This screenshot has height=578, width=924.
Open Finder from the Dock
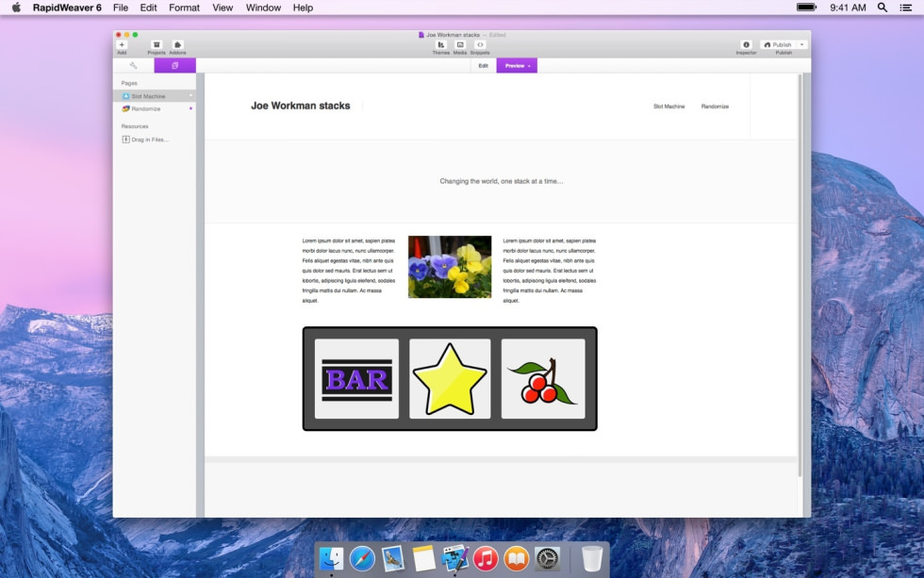click(331, 558)
